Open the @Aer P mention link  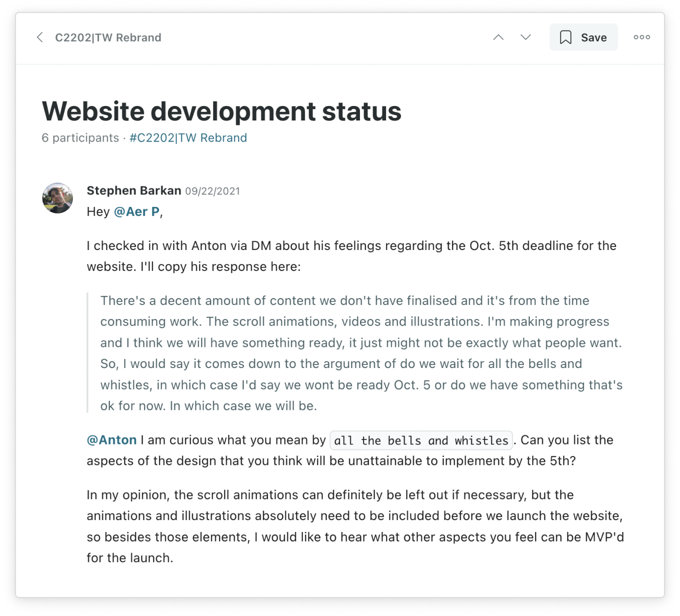(x=135, y=211)
